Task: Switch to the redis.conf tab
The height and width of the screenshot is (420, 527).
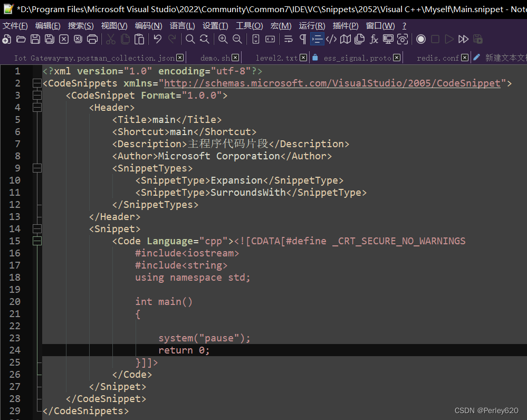Action: [x=438, y=58]
